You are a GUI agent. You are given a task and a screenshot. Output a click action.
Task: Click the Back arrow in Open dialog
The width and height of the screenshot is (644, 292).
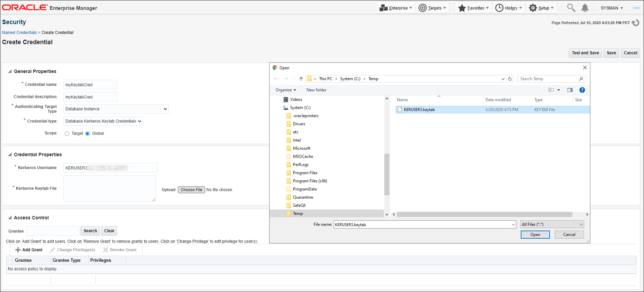click(x=276, y=79)
